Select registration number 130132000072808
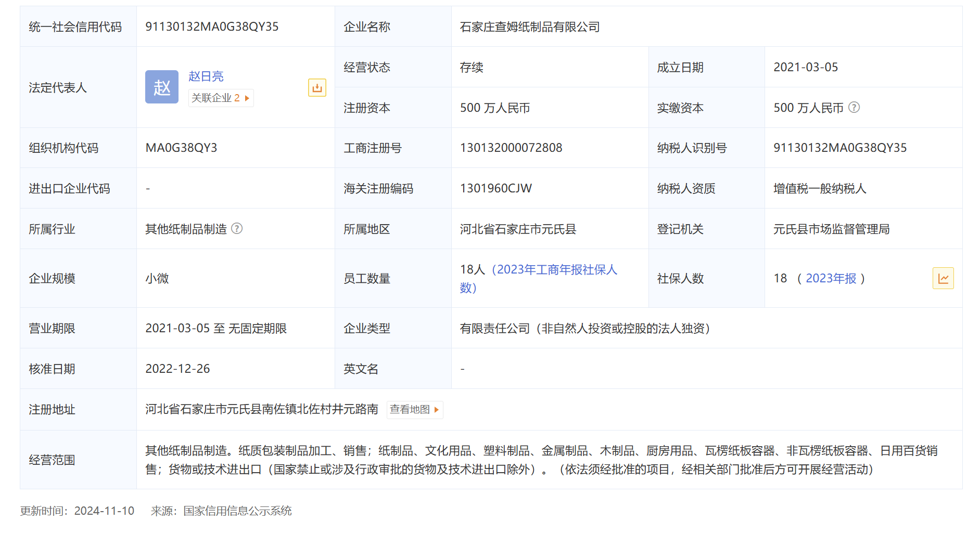 [511, 148]
